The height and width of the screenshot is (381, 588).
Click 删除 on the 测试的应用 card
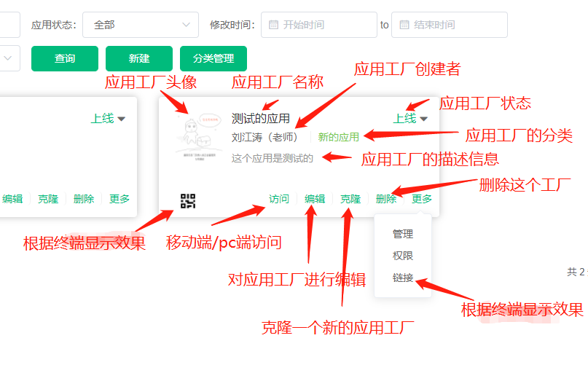[386, 199]
